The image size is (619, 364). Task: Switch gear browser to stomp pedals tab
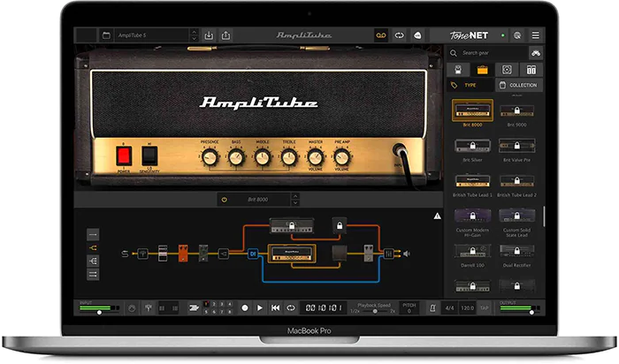point(458,70)
